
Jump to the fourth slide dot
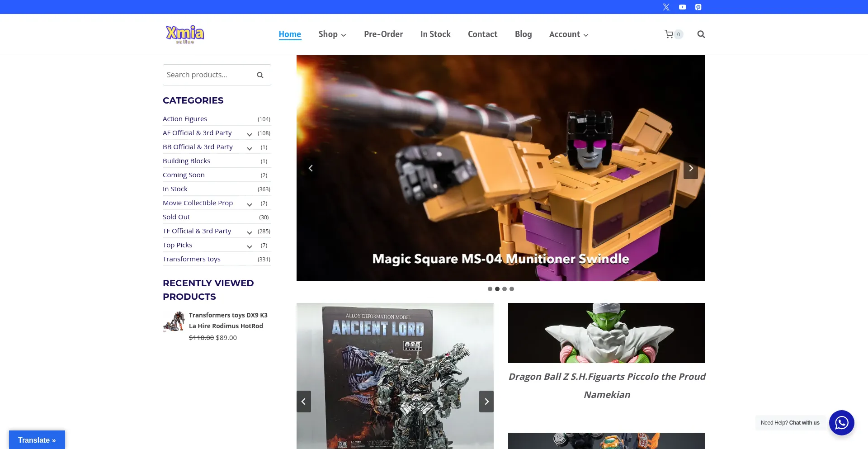point(512,289)
